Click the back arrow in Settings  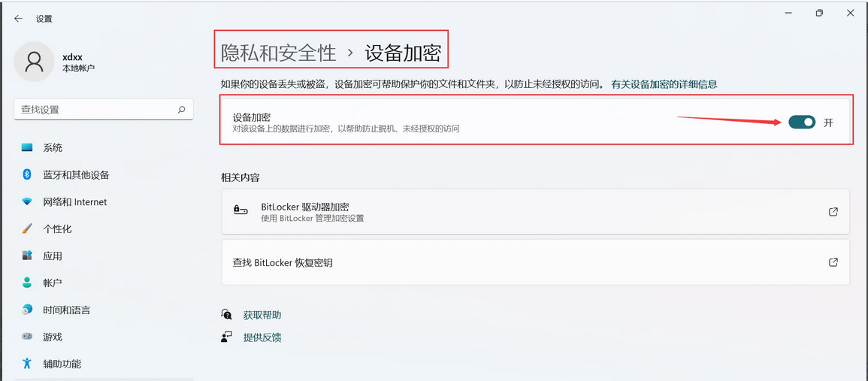pos(18,19)
